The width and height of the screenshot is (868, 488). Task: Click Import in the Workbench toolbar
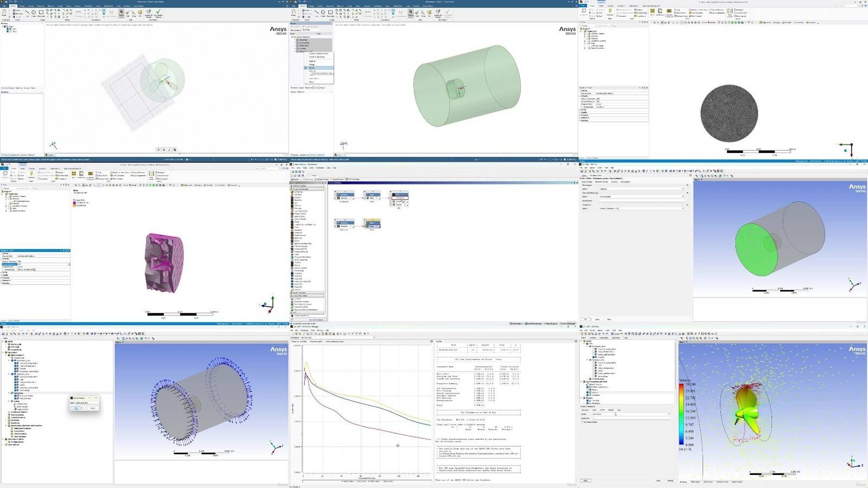click(x=295, y=179)
